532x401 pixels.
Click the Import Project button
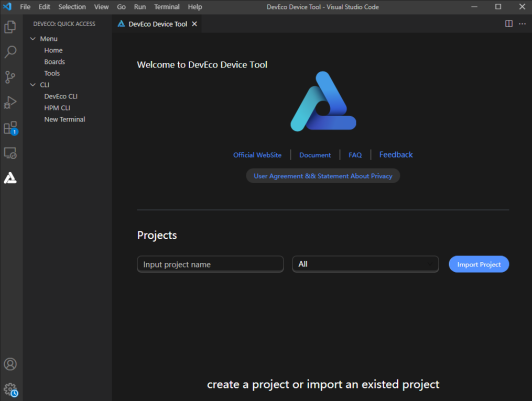coord(478,264)
